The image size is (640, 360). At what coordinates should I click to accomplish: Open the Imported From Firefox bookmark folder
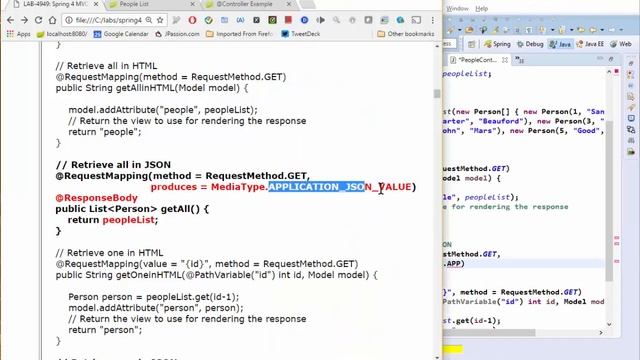(240, 34)
